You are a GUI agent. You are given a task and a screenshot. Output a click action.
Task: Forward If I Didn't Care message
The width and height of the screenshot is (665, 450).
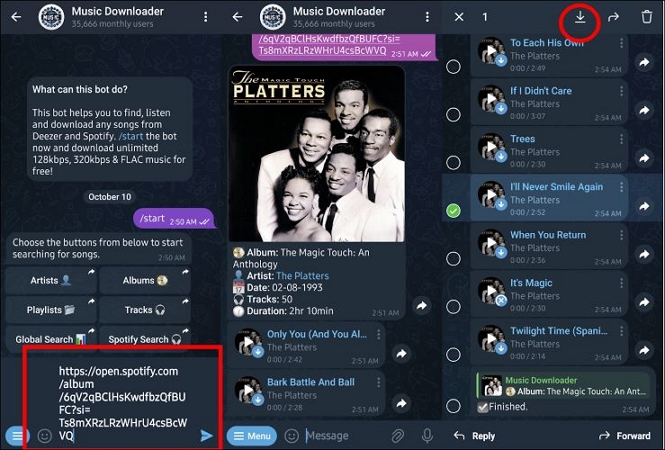coord(644,110)
